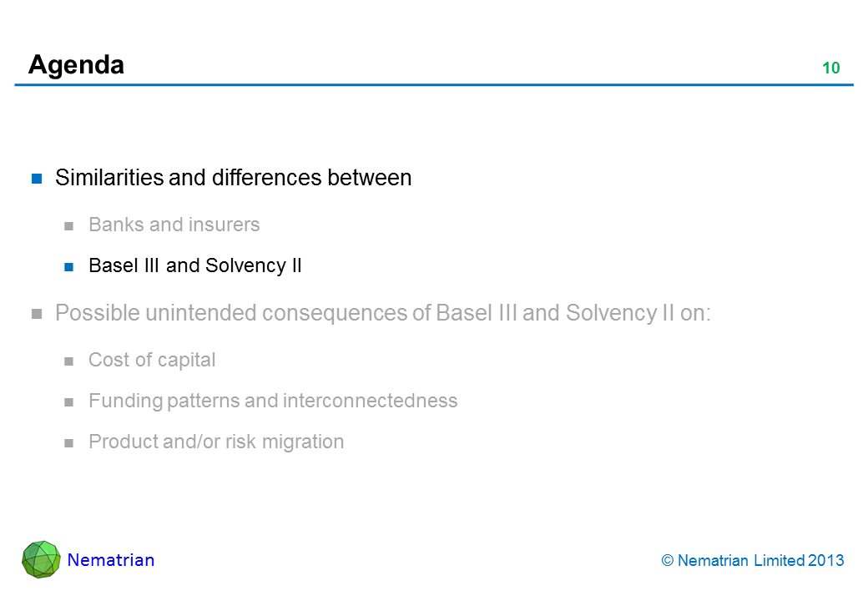Click the grey bullet beside Banks and insurers

point(71,225)
